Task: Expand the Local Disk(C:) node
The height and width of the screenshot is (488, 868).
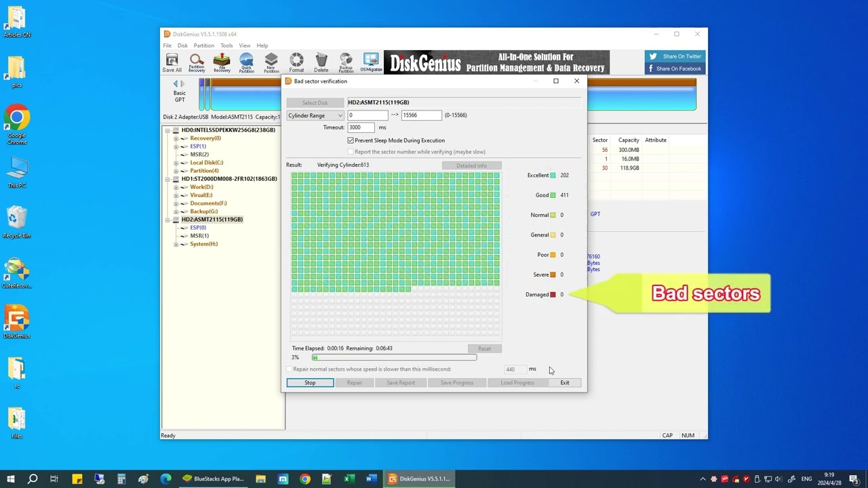Action: pyautogui.click(x=176, y=163)
